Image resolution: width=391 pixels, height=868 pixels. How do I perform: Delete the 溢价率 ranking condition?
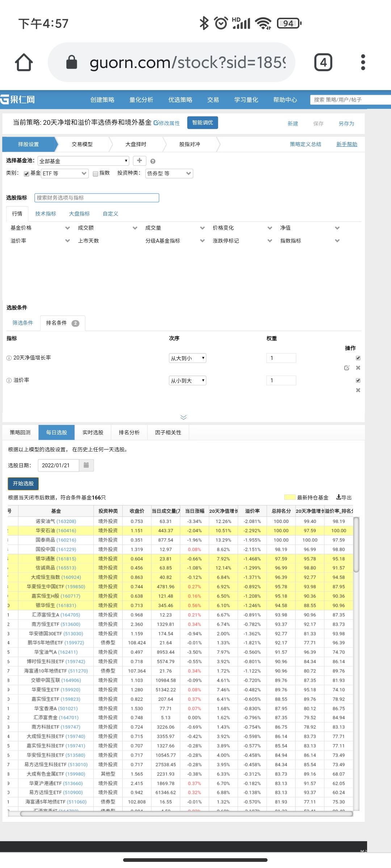(x=358, y=390)
